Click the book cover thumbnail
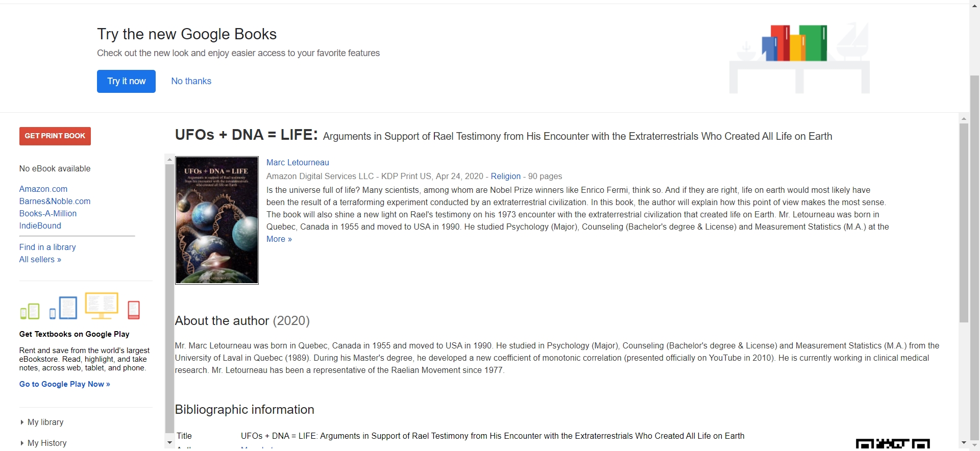 click(216, 220)
